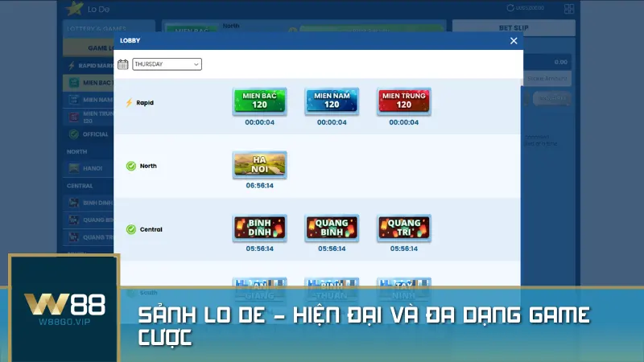
Task: Select HANOI in the sidebar
Action: (89, 168)
